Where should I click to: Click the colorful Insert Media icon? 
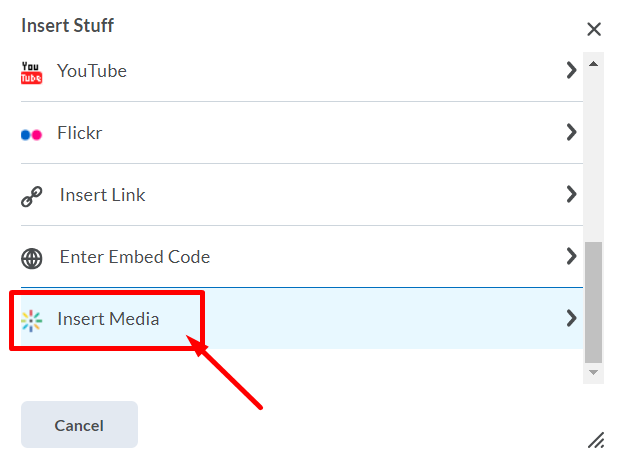point(32,320)
